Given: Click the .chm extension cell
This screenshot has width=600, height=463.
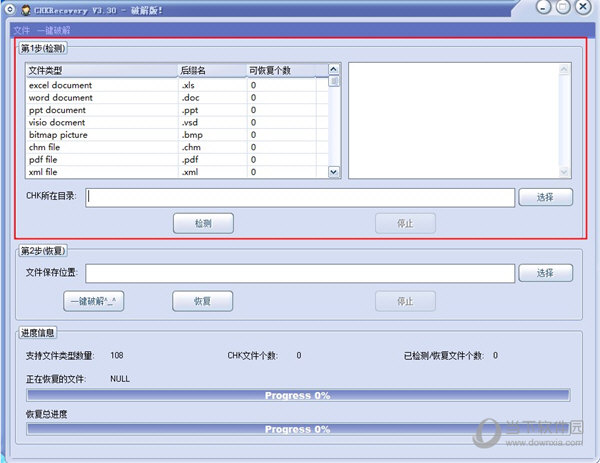Looking at the screenshot, I should (x=212, y=147).
